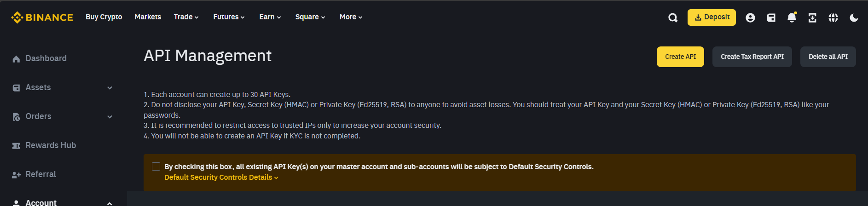Expand the Orders sidebar section

pyautogui.click(x=63, y=116)
